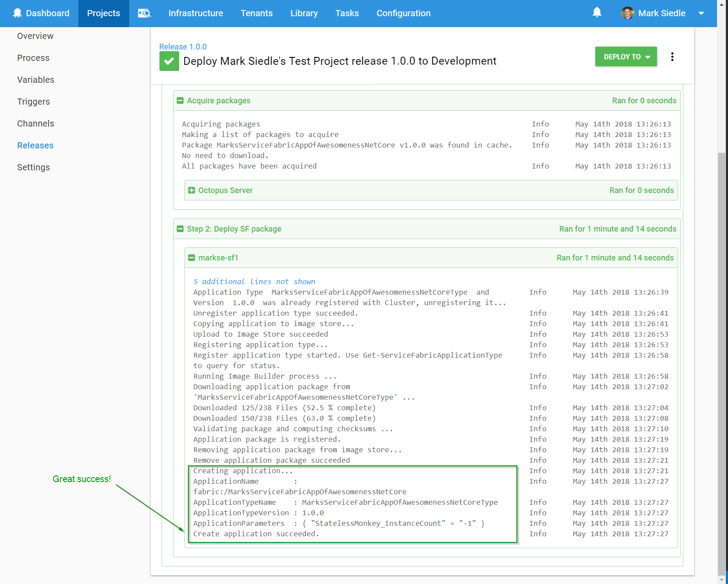Click the green deployment success checkmark
This screenshot has width=728, height=584.
pyautogui.click(x=169, y=61)
